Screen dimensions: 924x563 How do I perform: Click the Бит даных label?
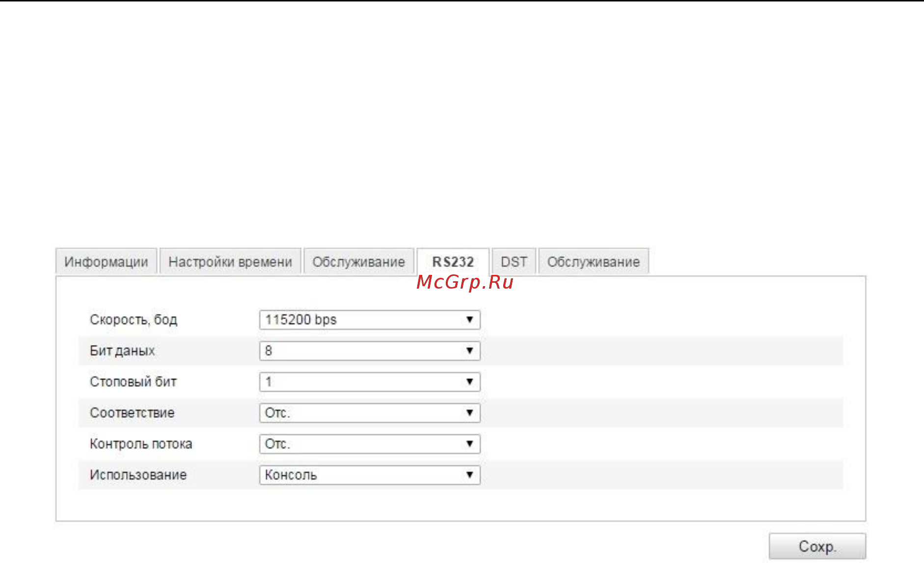point(122,351)
